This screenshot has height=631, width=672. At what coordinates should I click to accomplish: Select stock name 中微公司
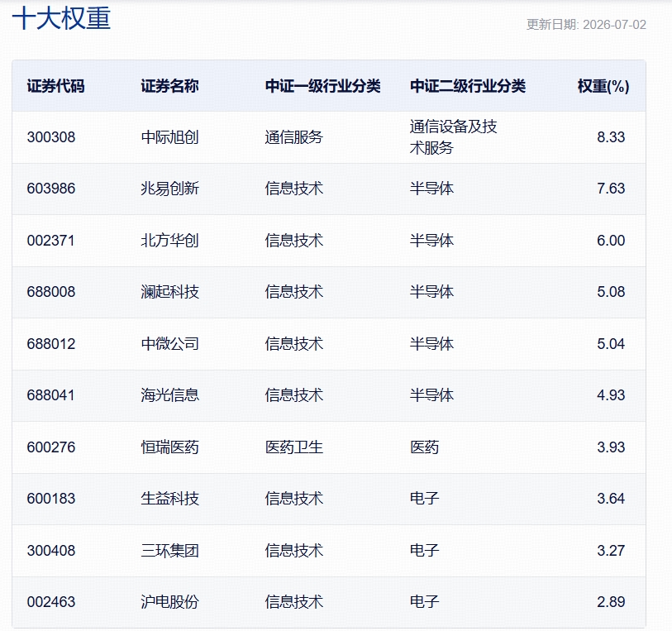pyautogui.click(x=169, y=344)
